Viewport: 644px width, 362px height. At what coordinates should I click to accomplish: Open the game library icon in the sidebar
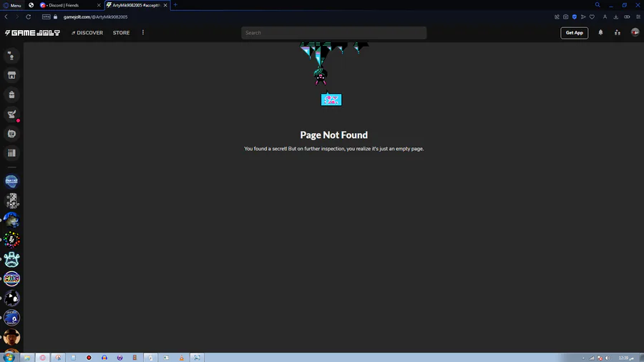[11, 153]
